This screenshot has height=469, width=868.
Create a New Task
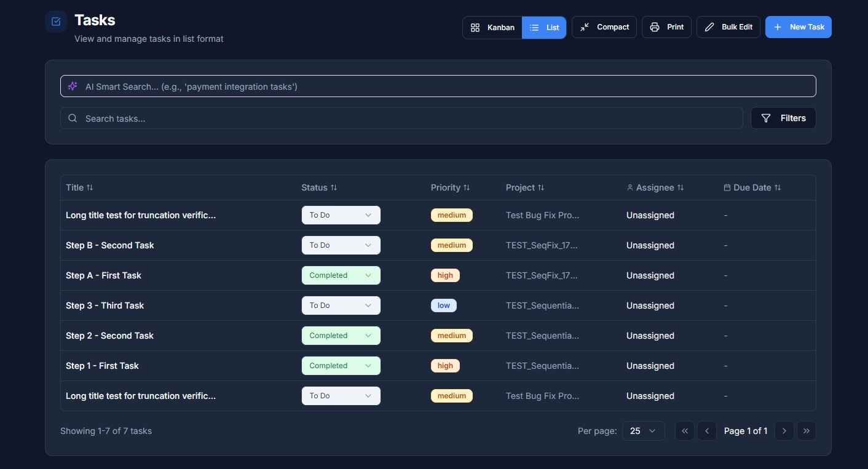click(x=799, y=27)
